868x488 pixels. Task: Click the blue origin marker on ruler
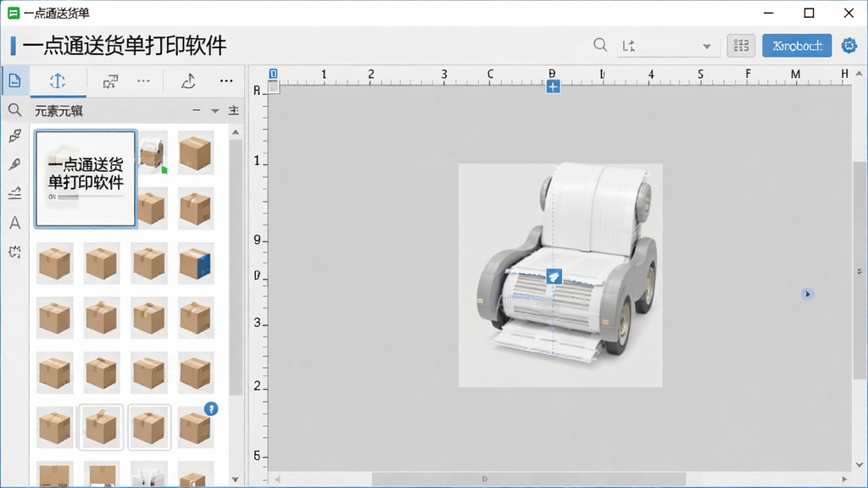click(273, 74)
